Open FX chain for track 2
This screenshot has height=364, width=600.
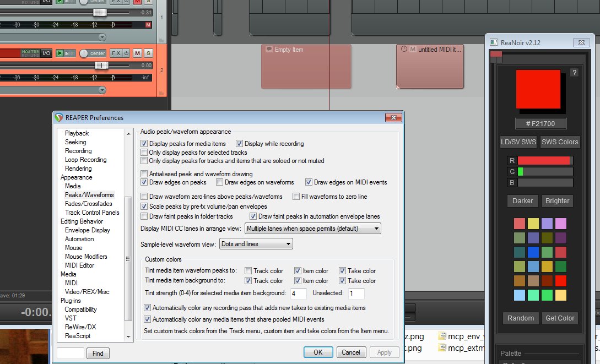coord(116,53)
